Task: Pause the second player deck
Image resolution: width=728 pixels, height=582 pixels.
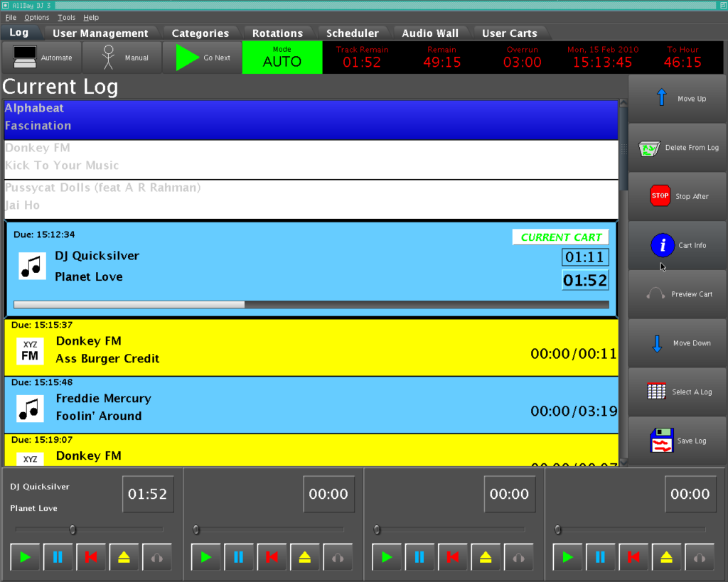Action: tap(239, 556)
